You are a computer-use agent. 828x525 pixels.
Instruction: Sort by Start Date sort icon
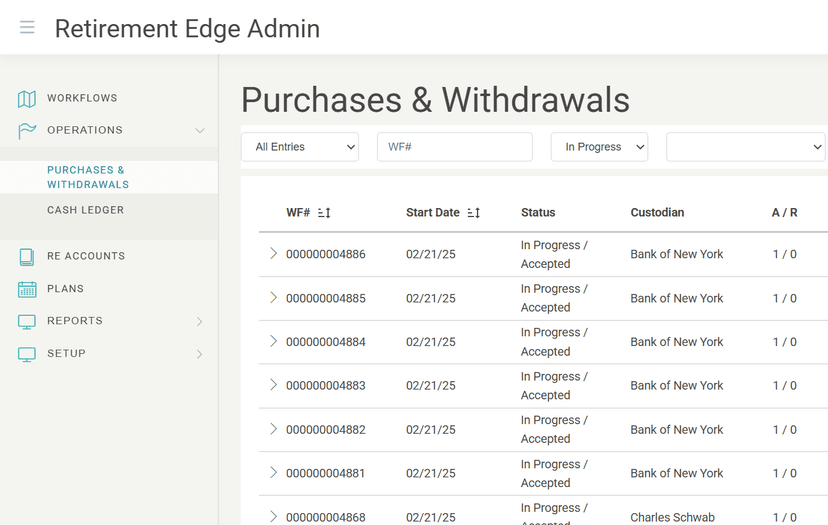pyautogui.click(x=474, y=213)
